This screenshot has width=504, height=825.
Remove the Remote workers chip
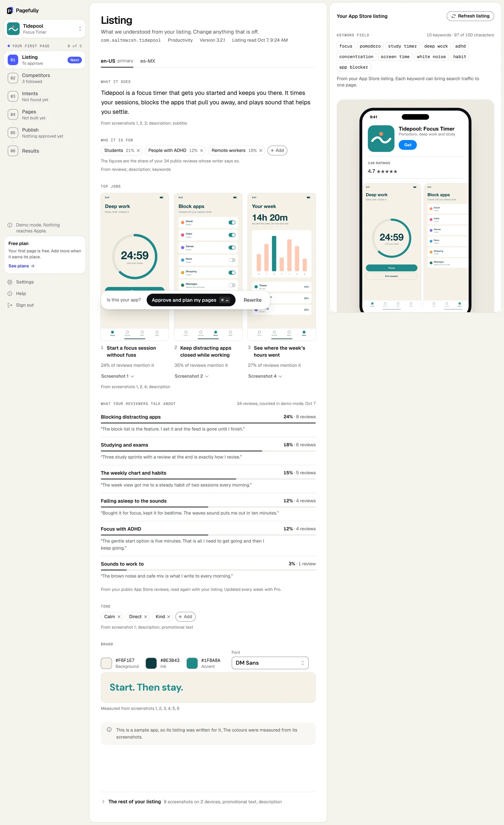[x=261, y=151]
